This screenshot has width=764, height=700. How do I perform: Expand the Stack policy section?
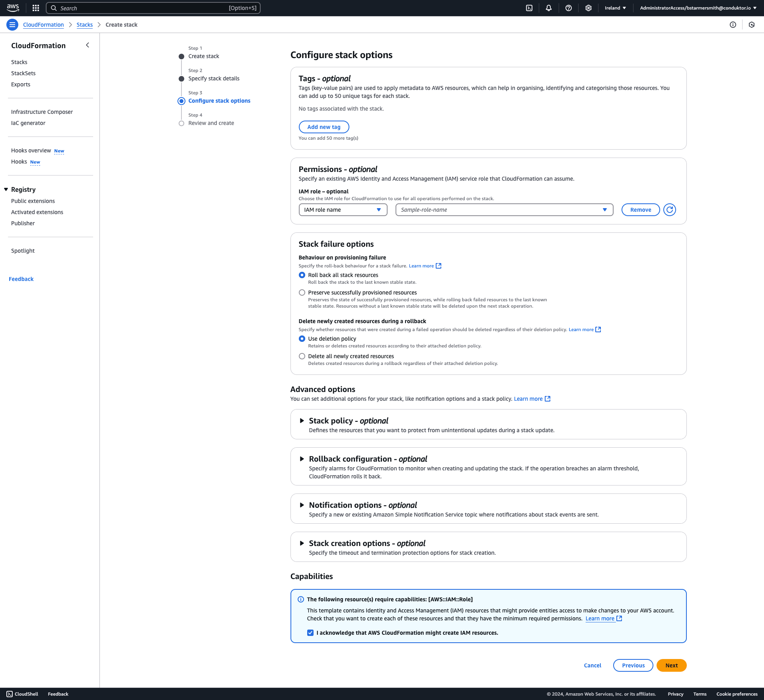(302, 421)
